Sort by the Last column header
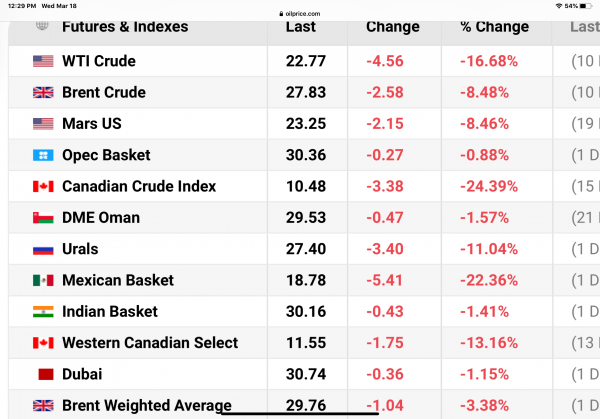This screenshot has height=419, width=600. 301,27
